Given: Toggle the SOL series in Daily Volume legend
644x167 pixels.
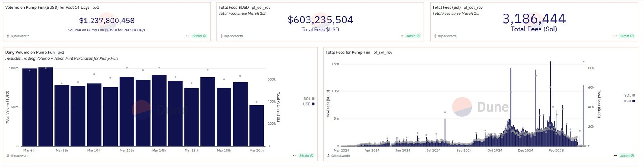Looking at the screenshot, I should [309, 98].
